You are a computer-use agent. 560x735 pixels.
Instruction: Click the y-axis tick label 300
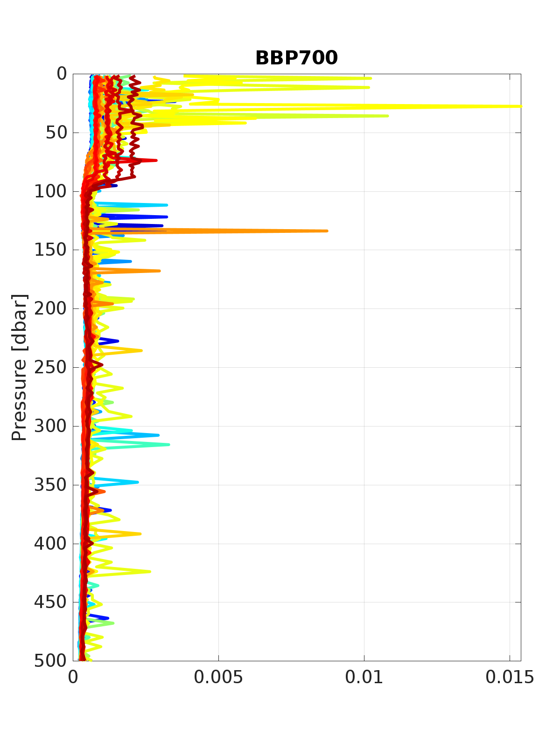[51, 426]
